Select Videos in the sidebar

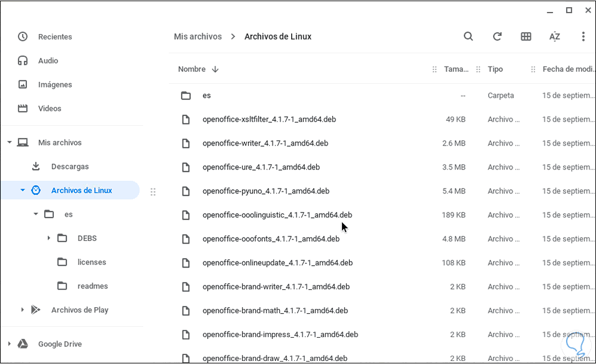50,108
